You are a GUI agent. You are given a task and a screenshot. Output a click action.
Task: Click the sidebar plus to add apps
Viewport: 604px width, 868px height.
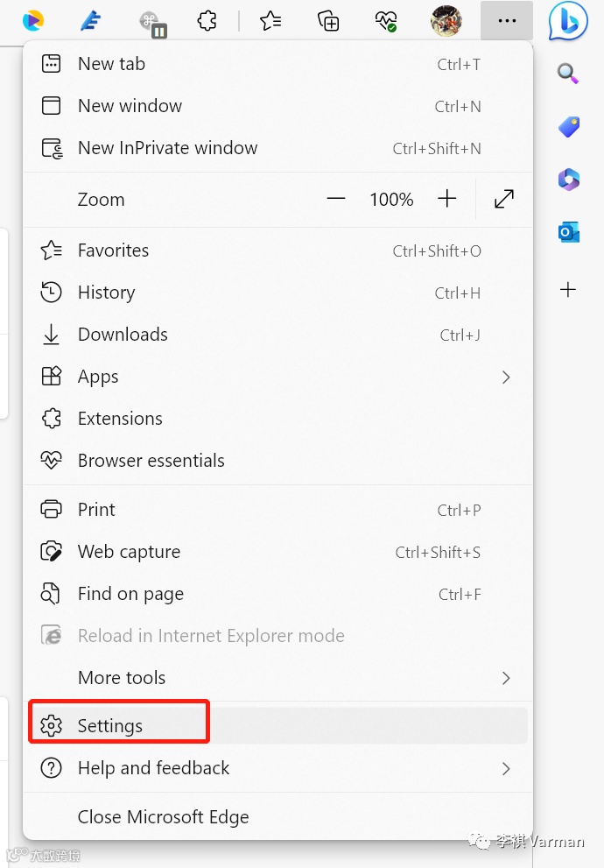(x=568, y=289)
